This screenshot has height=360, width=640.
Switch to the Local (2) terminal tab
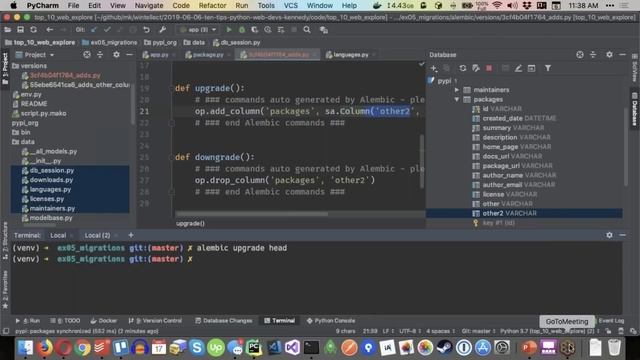pyautogui.click(x=98, y=235)
